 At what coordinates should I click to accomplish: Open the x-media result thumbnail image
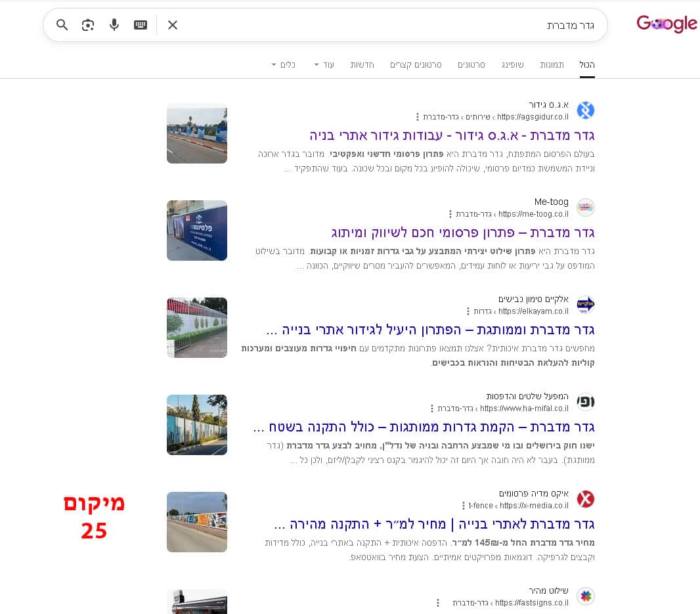[x=197, y=522]
